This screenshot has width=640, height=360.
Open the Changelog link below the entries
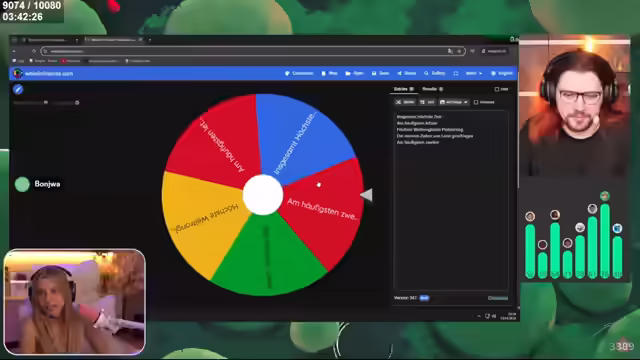coord(498,298)
